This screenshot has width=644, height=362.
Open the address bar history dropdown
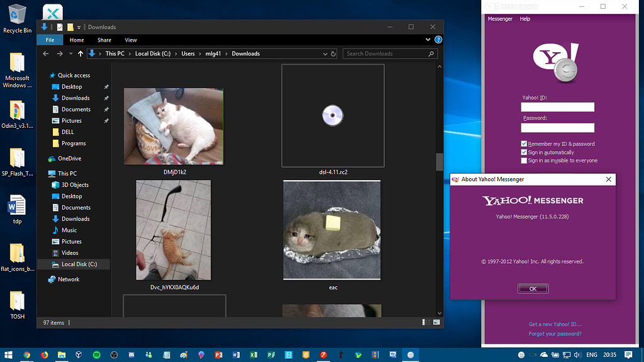[325, 54]
